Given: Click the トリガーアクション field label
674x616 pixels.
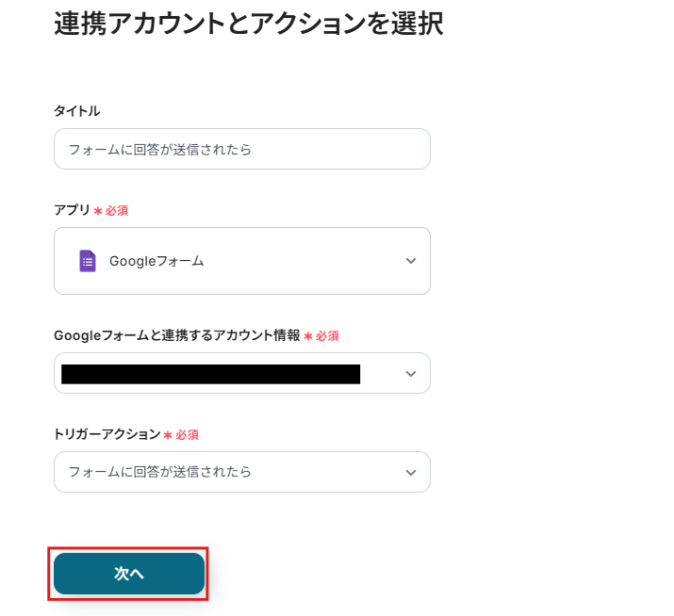Looking at the screenshot, I should [x=107, y=434].
